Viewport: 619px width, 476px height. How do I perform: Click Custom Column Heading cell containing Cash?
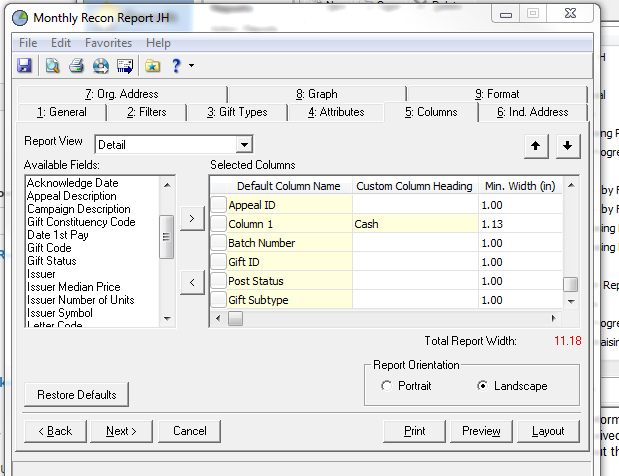click(415, 224)
